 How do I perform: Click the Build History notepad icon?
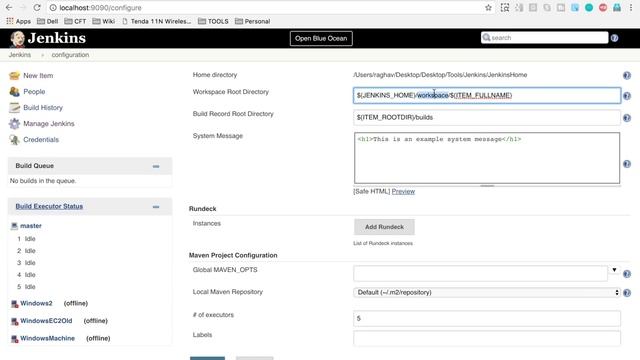pos(14,107)
